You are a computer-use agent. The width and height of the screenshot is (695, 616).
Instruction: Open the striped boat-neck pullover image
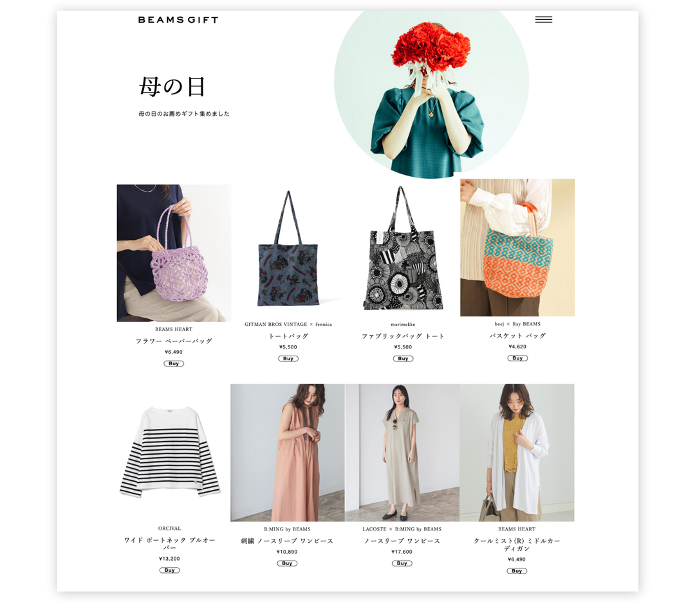170,451
